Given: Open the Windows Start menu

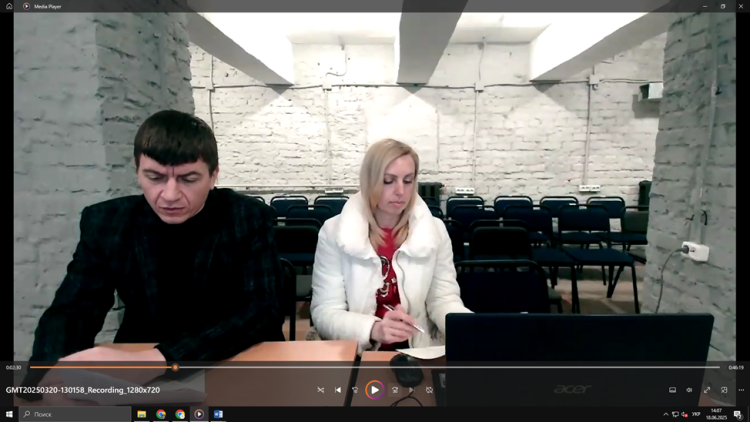Looking at the screenshot, I should [x=9, y=414].
